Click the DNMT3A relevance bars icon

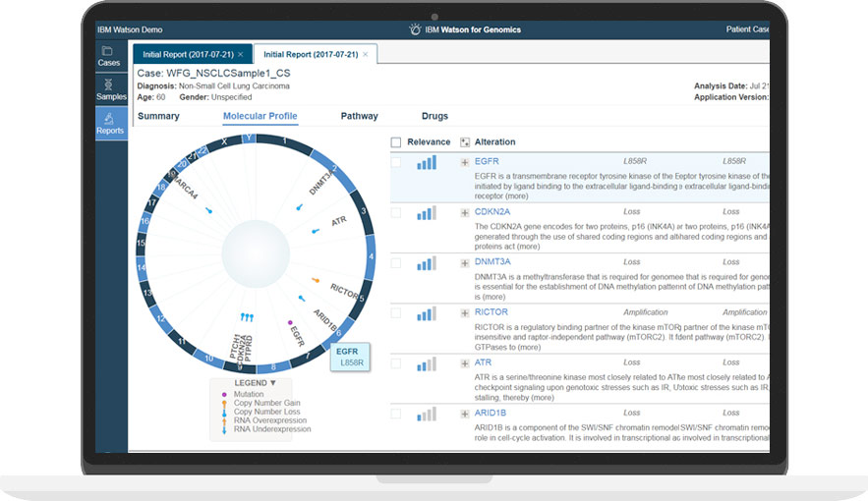click(427, 263)
